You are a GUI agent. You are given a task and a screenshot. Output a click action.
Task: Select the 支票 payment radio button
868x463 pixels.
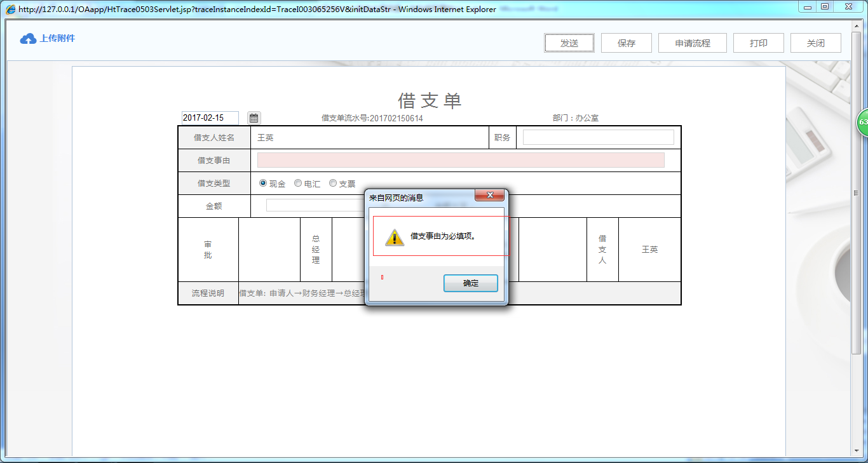332,183
